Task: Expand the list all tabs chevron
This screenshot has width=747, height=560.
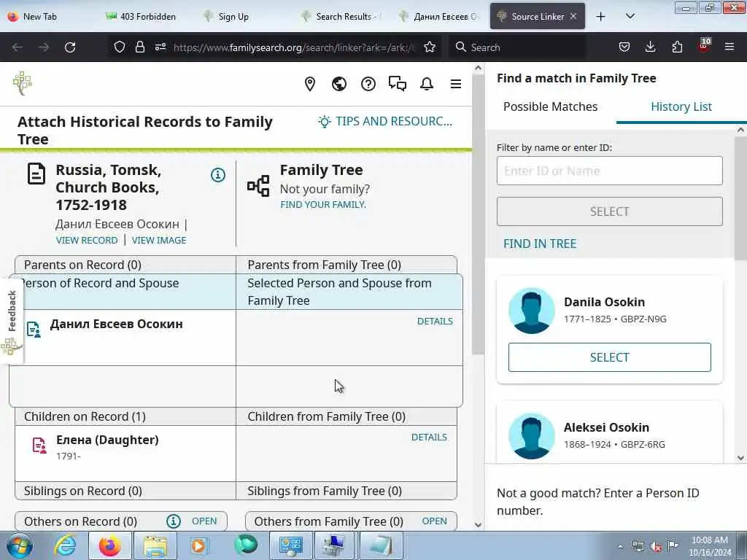Action: (x=630, y=17)
